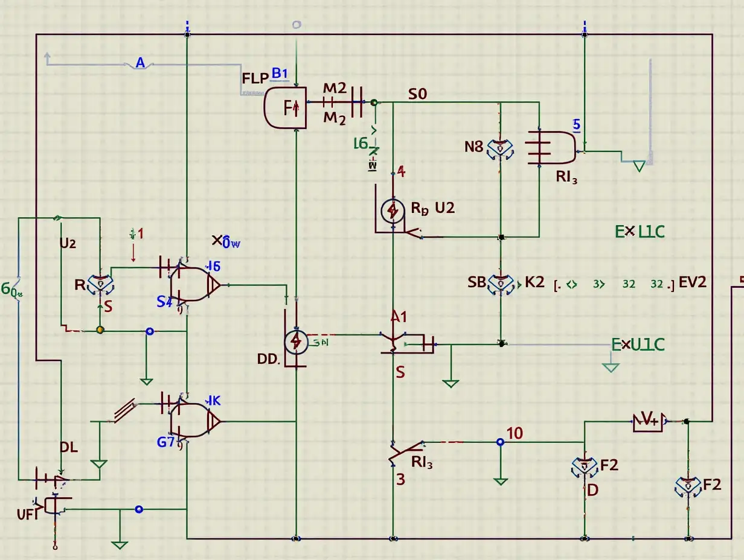Click the S4 label

[x=164, y=302]
